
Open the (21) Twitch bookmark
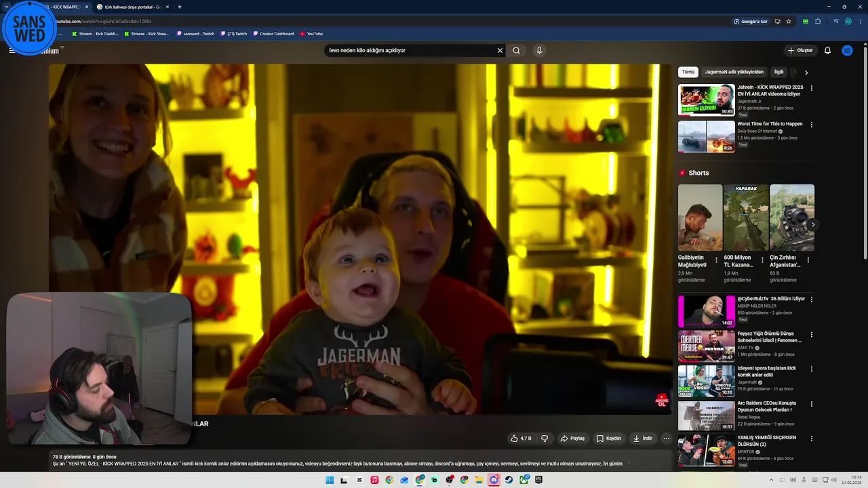click(234, 33)
